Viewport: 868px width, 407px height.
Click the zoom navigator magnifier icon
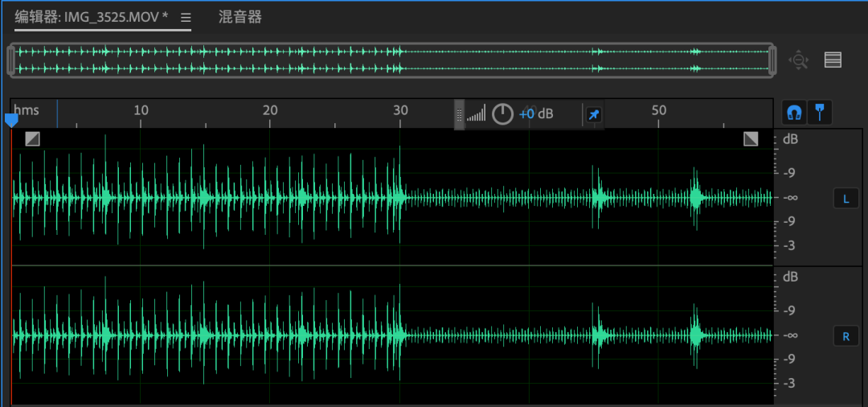(798, 60)
